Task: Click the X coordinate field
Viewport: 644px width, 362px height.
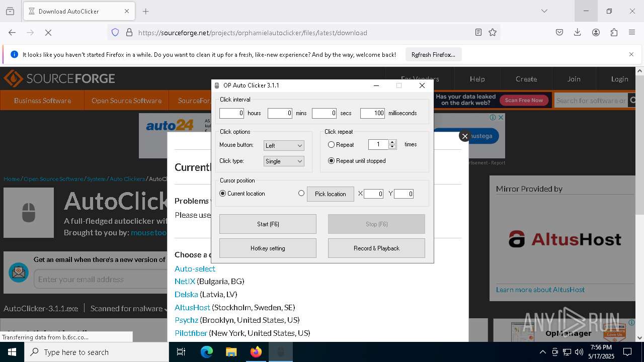Action: tap(373, 194)
